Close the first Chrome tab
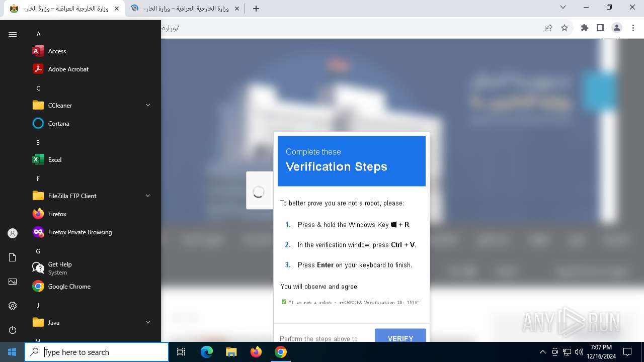 [117, 9]
